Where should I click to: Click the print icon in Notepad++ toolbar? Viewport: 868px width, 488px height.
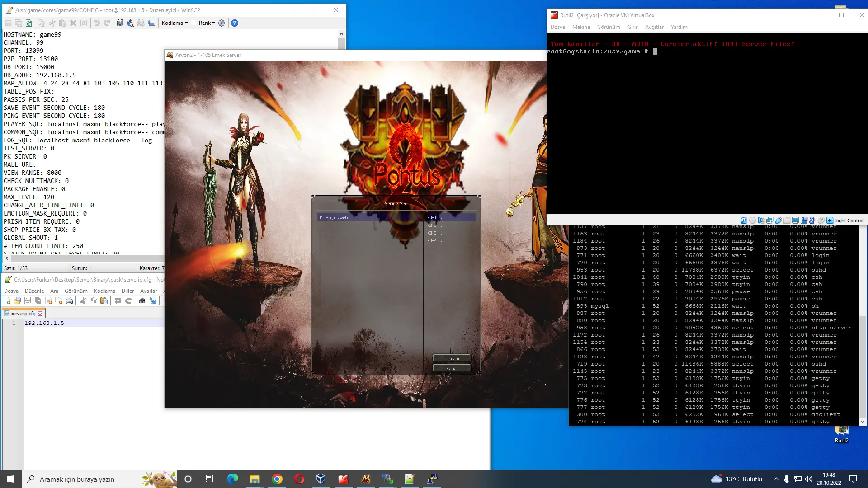[69, 301]
